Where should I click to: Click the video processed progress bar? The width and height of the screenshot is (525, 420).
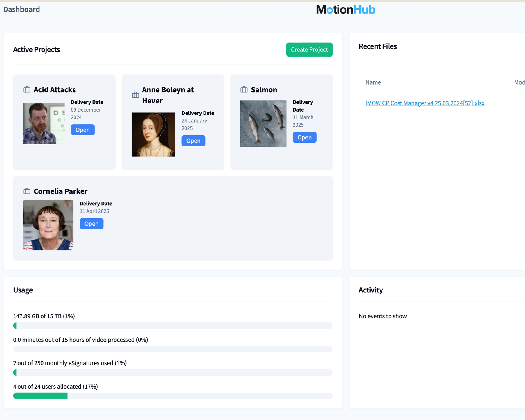point(173,349)
